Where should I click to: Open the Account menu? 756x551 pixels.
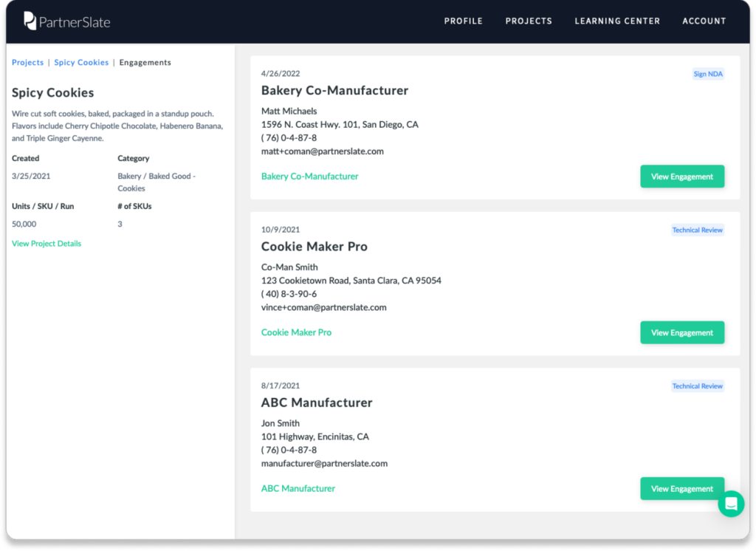point(704,21)
